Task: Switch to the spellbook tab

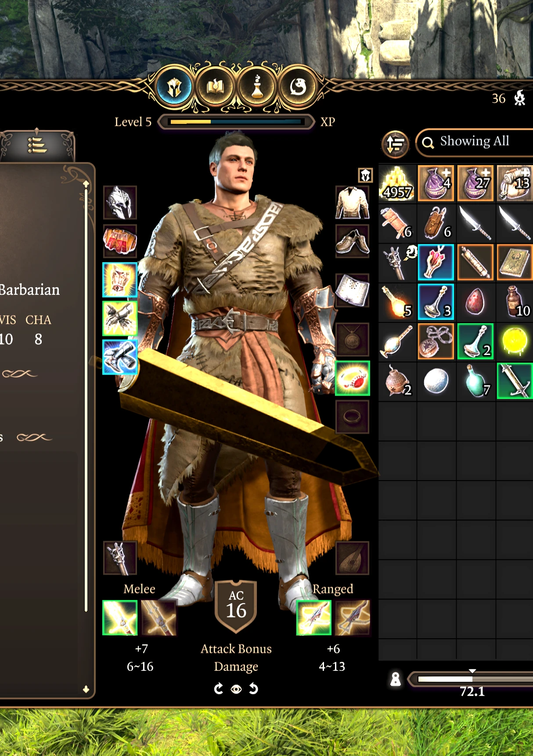Action: 216,87
